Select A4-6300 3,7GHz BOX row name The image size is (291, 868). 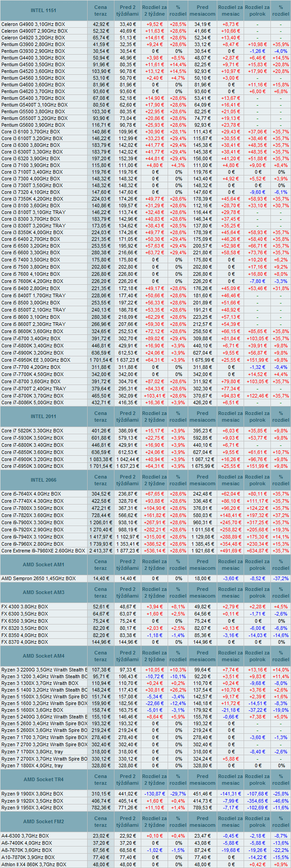[25, 836]
